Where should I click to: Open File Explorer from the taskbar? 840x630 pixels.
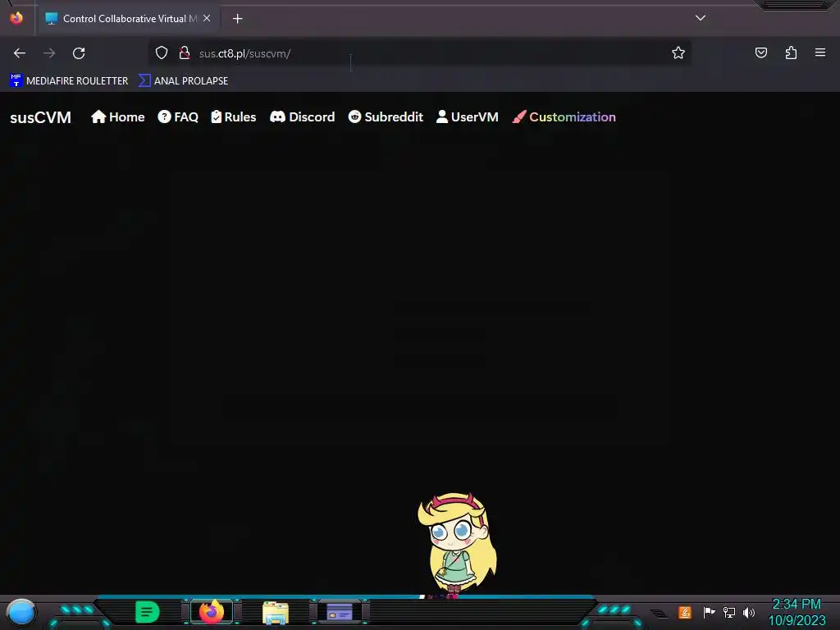[x=276, y=612]
